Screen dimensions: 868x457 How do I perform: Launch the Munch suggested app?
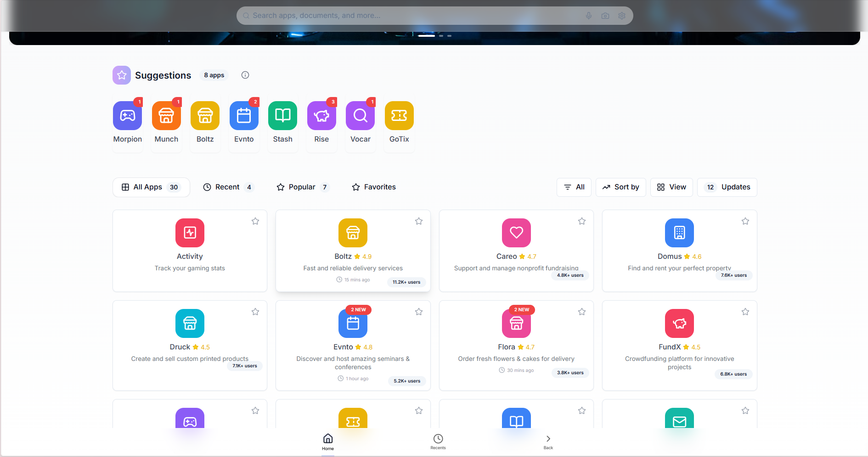pyautogui.click(x=166, y=115)
